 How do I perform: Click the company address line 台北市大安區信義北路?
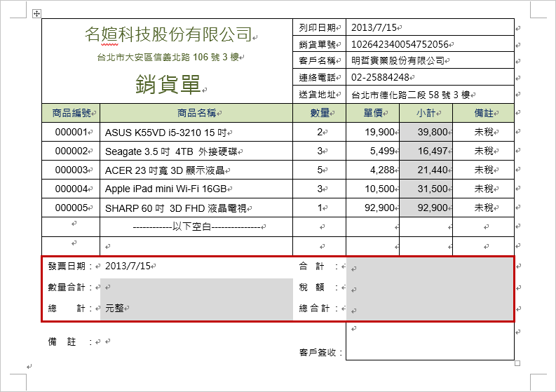168,57
